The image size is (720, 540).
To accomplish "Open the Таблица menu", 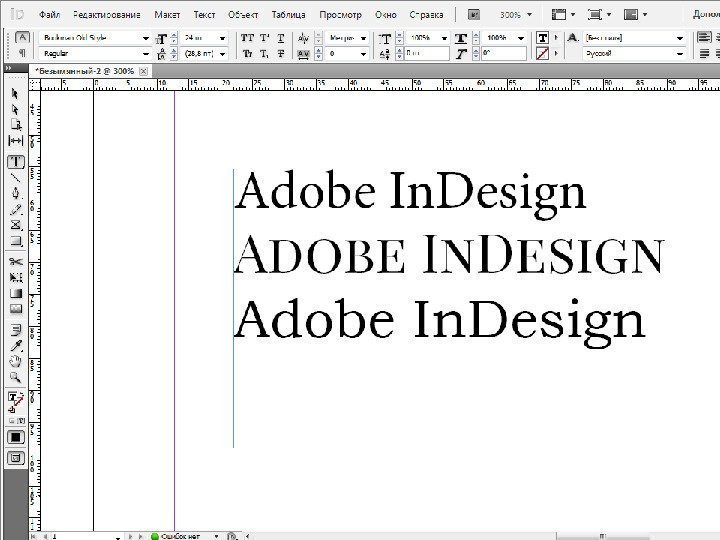I will coord(288,15).
